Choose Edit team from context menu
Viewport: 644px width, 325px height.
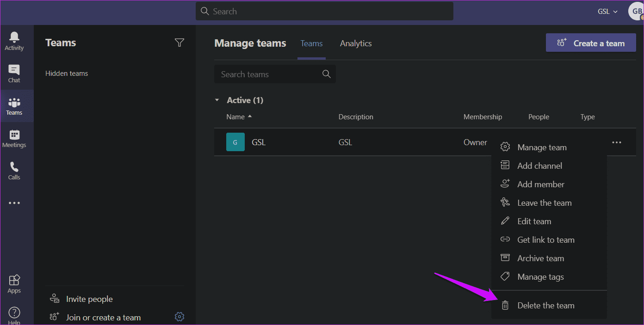pyautogui.click(x=549, y=221)
